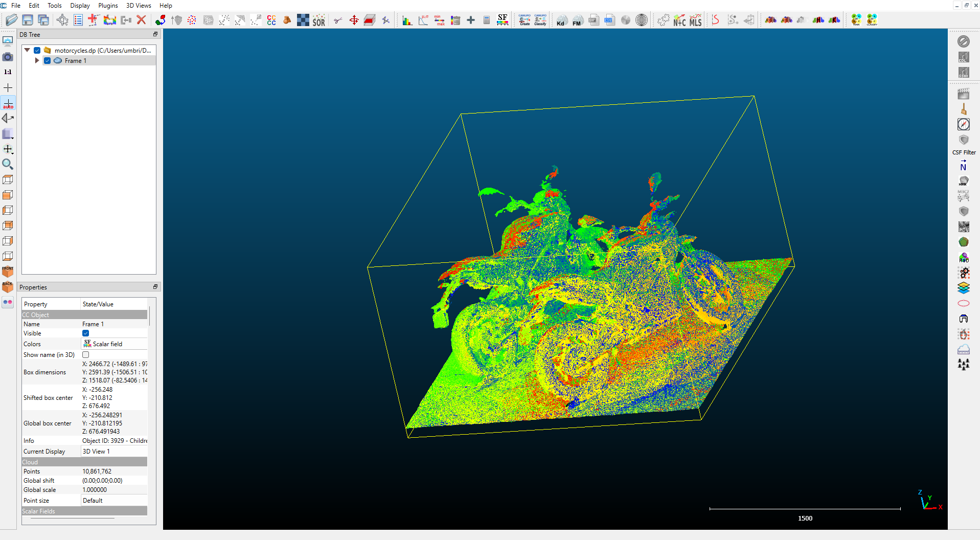Collapse the motorcycles.dp tree node
Image resolution: width=980 pixels, height=540 pixels.
[x=27, y=50]
